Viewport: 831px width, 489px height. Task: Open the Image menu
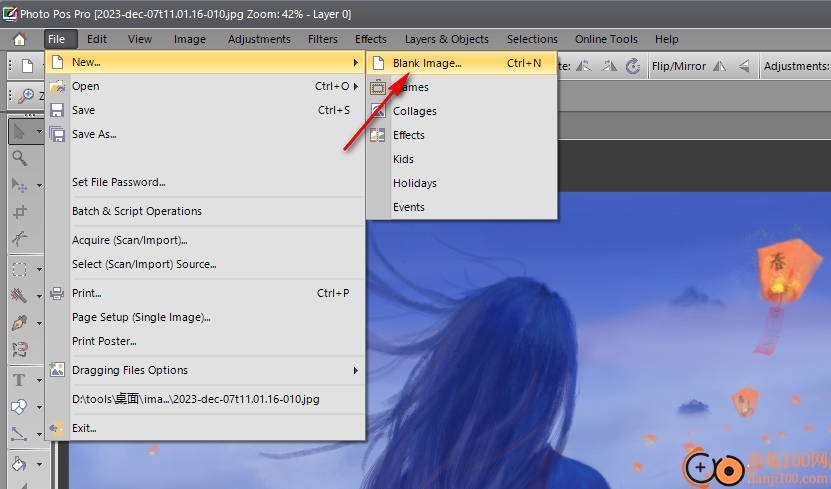(190, 39)
